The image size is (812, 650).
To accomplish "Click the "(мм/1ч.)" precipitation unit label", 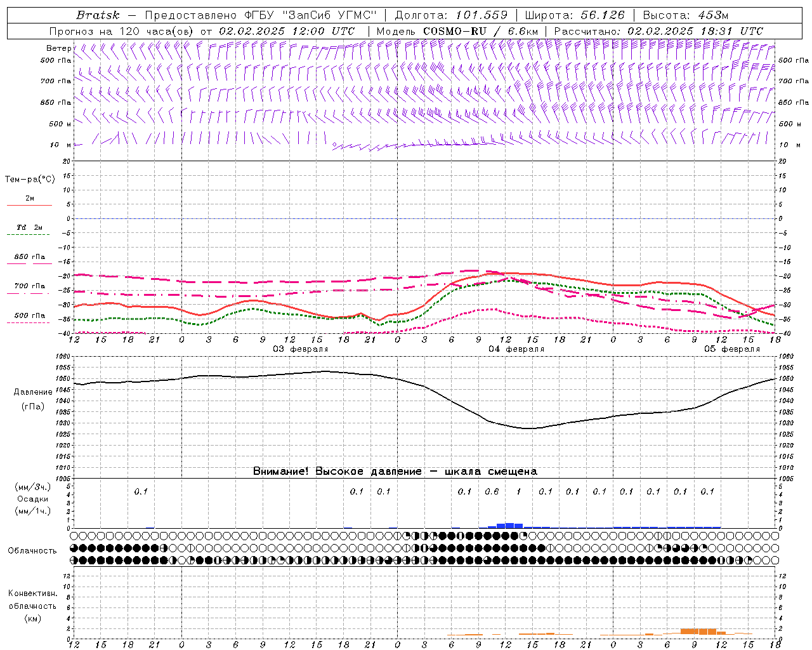I will tap(32, 511).
